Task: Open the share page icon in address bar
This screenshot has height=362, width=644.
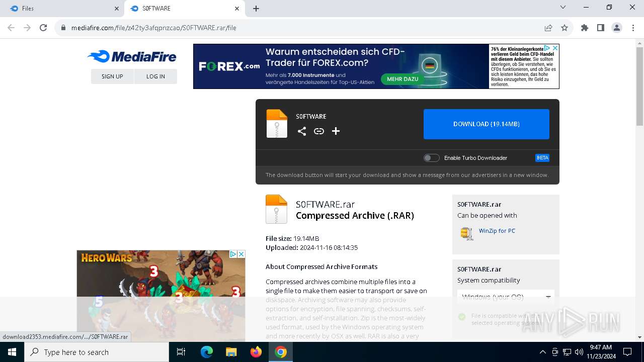Action: point(548,28)
